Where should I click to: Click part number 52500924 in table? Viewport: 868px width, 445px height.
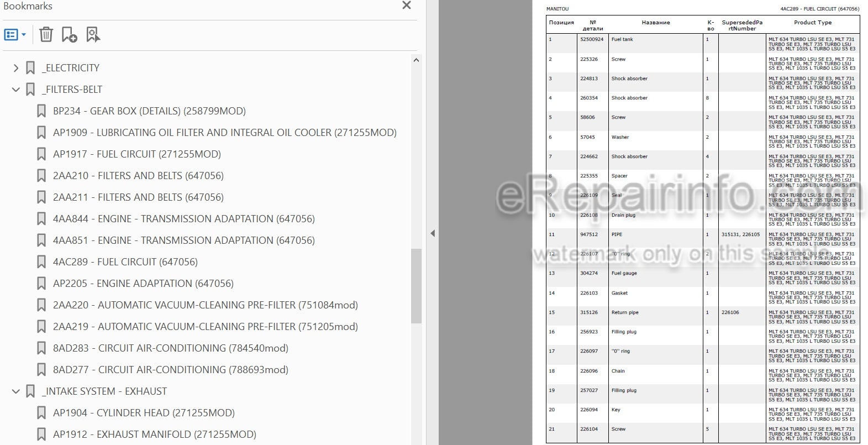click(592, 40)
